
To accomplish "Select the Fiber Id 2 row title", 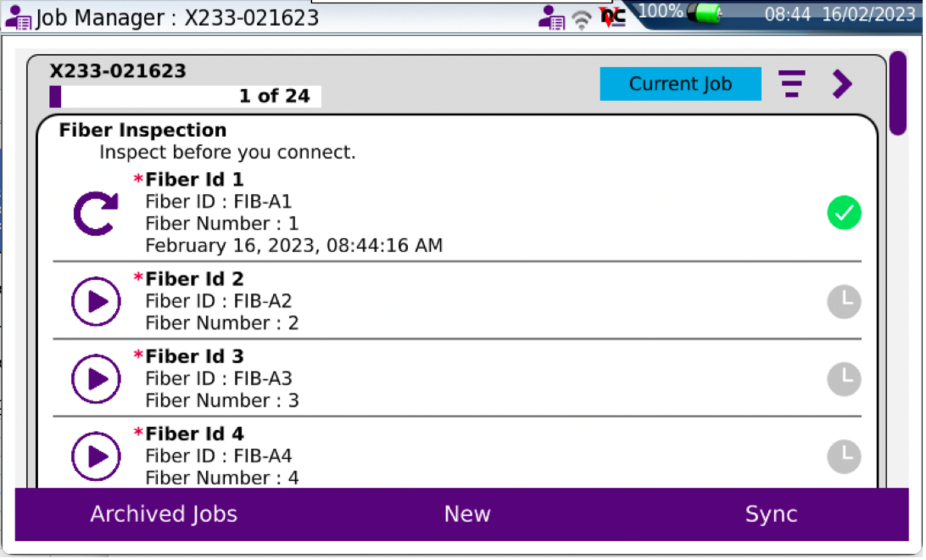I will pyautogui.click(x=194, y=278).
